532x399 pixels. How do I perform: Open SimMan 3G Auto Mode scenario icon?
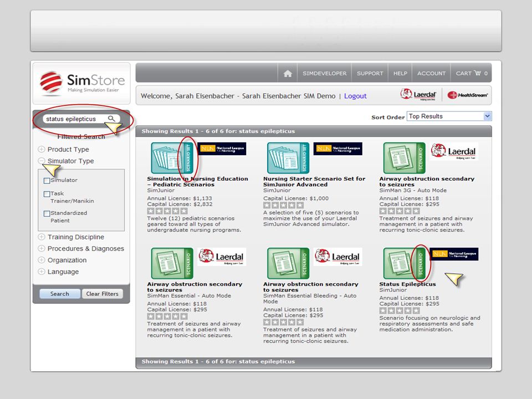(404, 158)
